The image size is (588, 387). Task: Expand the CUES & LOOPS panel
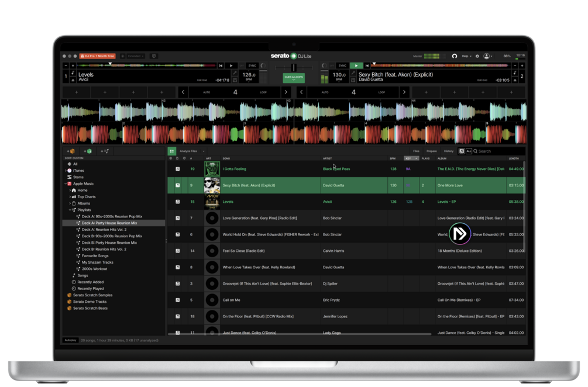pyautogui.click(x=294, y=78)
